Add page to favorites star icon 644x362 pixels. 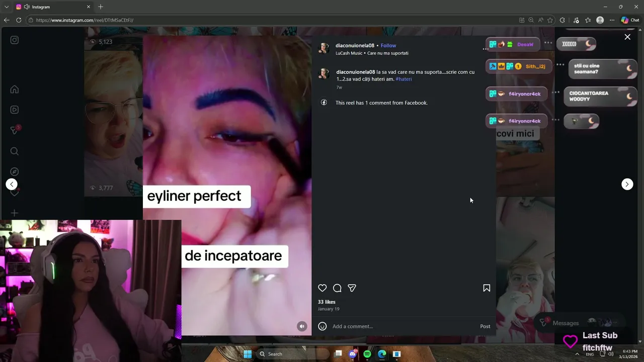pos(550,20)
